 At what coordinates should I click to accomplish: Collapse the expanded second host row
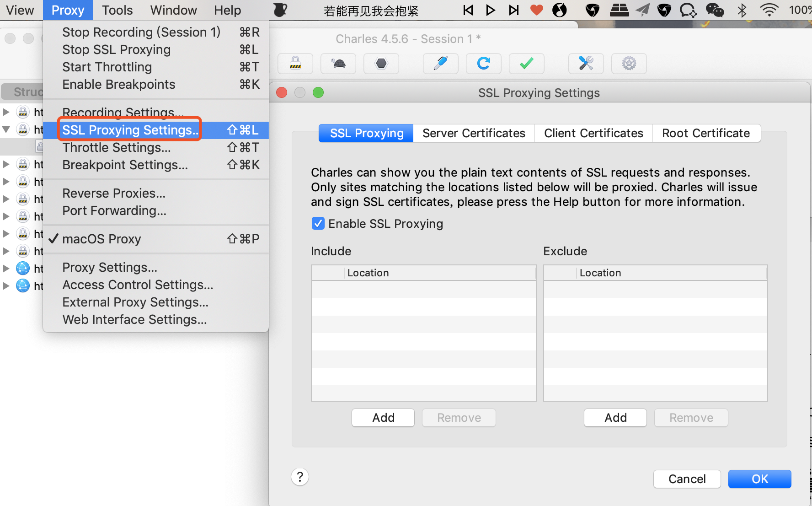[x=6, y=129]
